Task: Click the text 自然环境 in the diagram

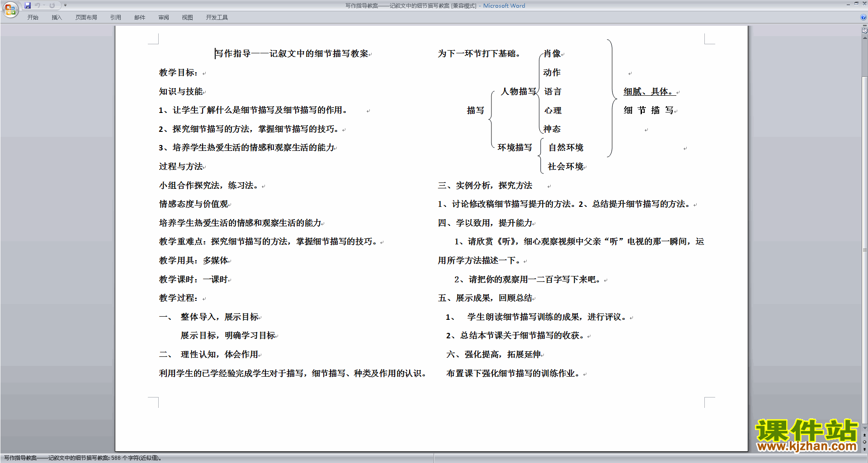Action: point(566,148)
